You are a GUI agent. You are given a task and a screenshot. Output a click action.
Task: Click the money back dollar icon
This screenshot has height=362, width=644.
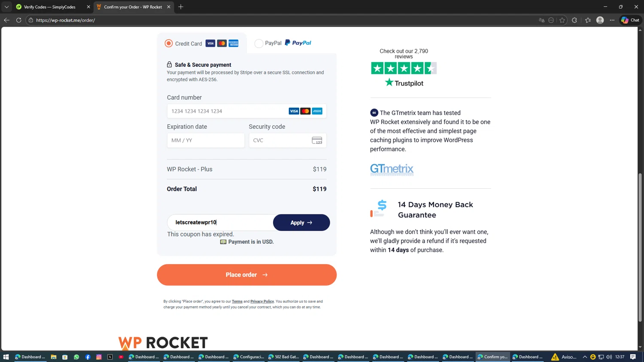379,208
